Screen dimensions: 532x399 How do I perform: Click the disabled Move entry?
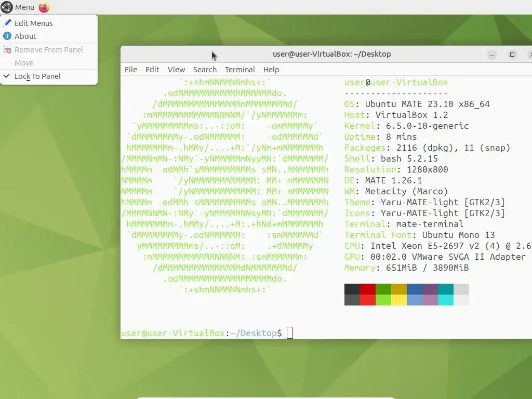(x=49, y=63)
